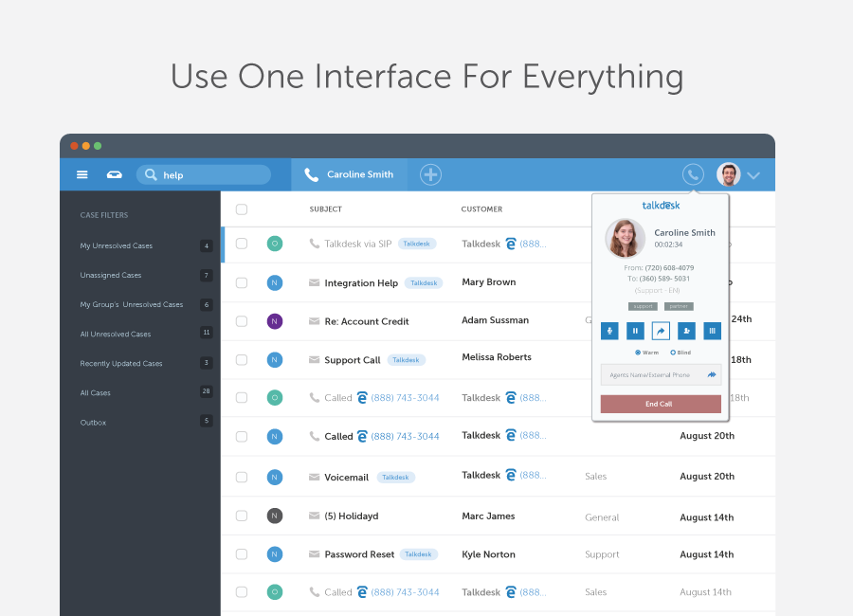Check the Integration Help row checkbox

242,283
